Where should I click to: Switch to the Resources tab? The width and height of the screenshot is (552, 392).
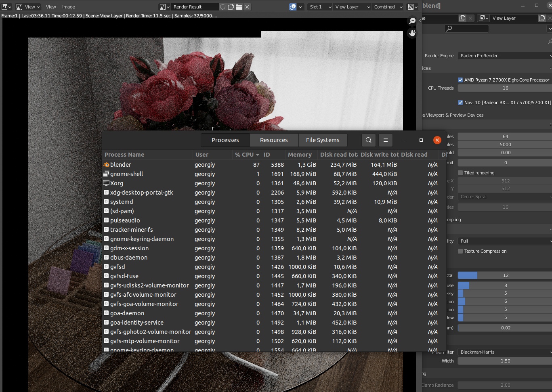pyautogui.click(x=274, y=140)
